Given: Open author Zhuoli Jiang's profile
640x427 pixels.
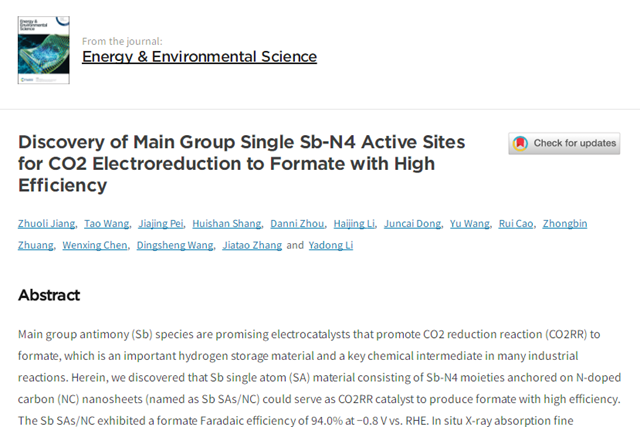Looking at the screenshot, I should click(x=45, y=223).
